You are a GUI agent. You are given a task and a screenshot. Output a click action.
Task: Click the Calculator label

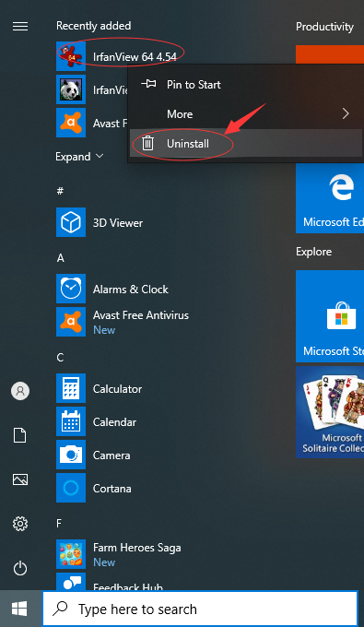click(x=117, y=389)
